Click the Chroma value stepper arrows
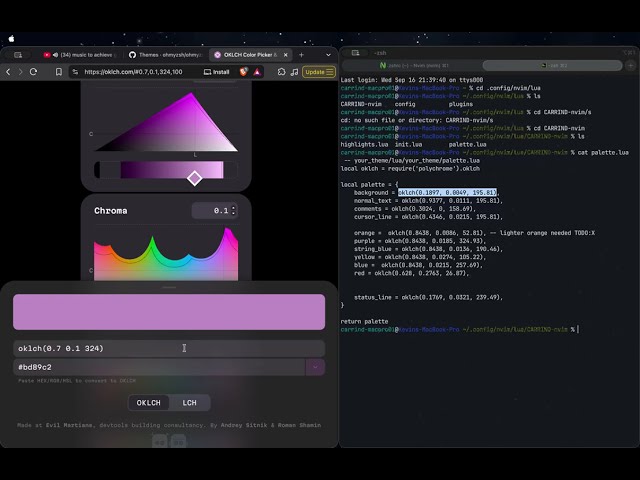The image size is (640, 480). pos(233,211)
